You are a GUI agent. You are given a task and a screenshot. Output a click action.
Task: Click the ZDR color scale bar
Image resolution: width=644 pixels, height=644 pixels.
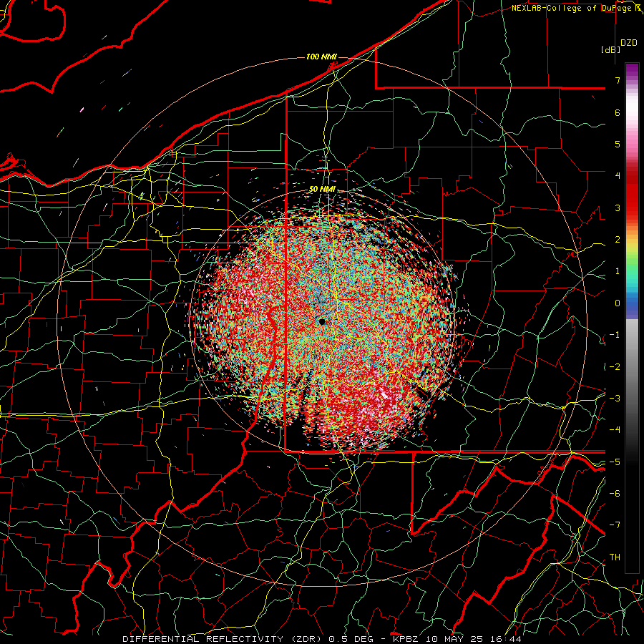point(632,318)
